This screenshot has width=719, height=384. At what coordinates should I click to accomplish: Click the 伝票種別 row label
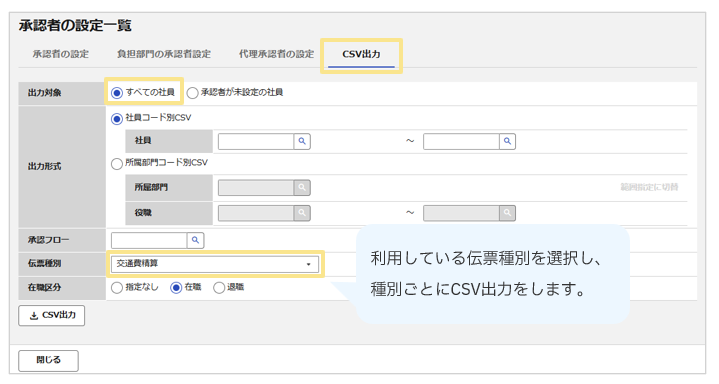coord(44,264)
